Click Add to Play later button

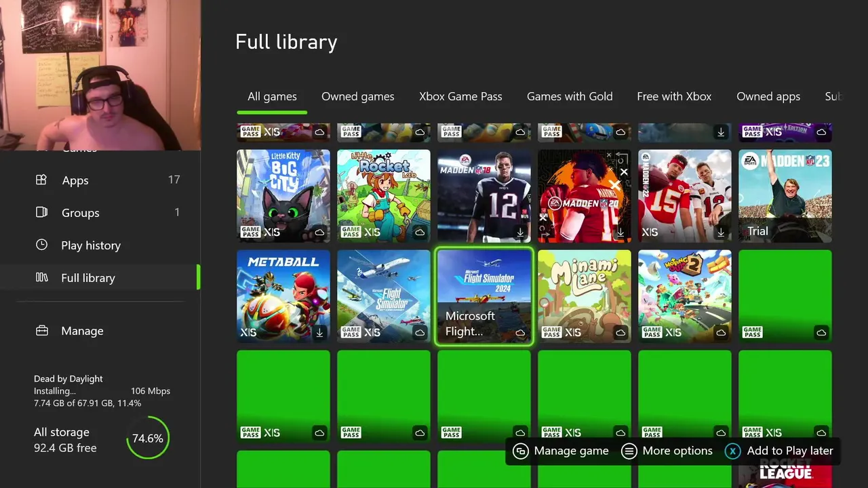pyautogui.click(x=779, y=451)
